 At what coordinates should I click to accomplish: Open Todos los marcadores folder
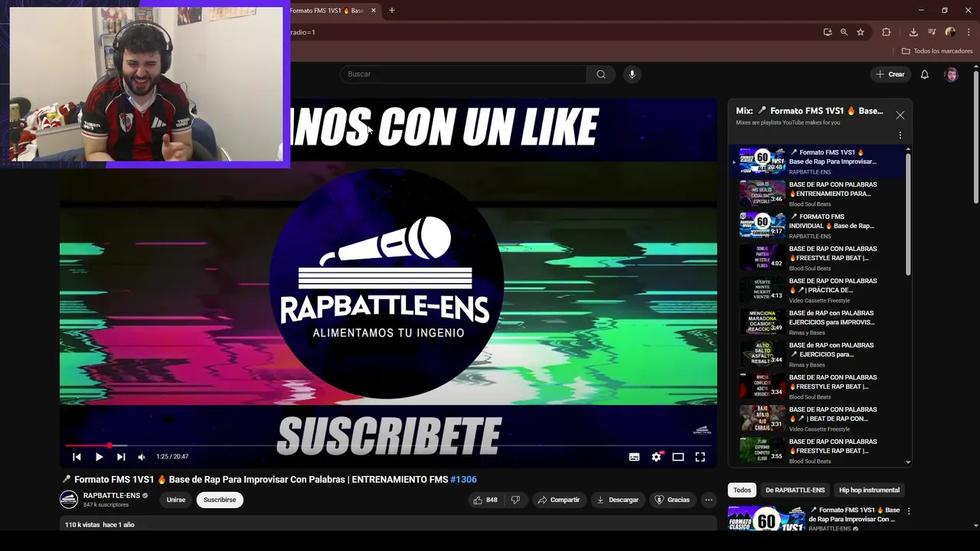point(937,51)
